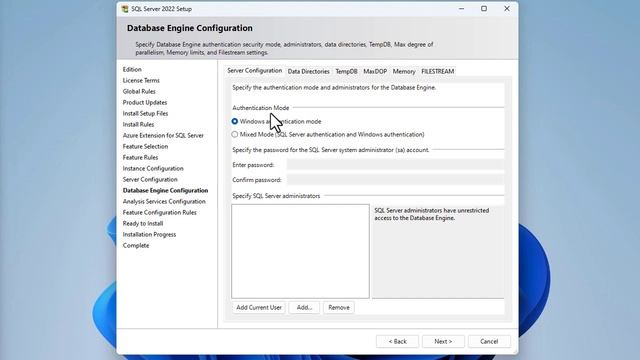
Task: Select the Installation Progress step
Action: (149, 235)
